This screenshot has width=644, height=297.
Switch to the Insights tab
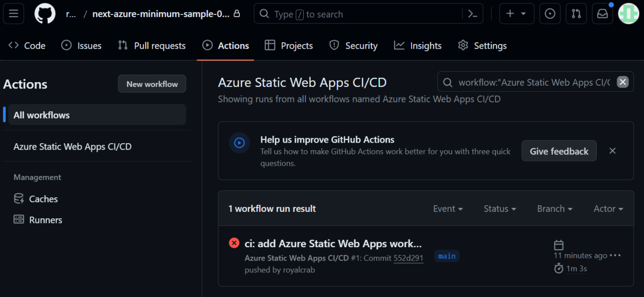(x=418, y=46)
